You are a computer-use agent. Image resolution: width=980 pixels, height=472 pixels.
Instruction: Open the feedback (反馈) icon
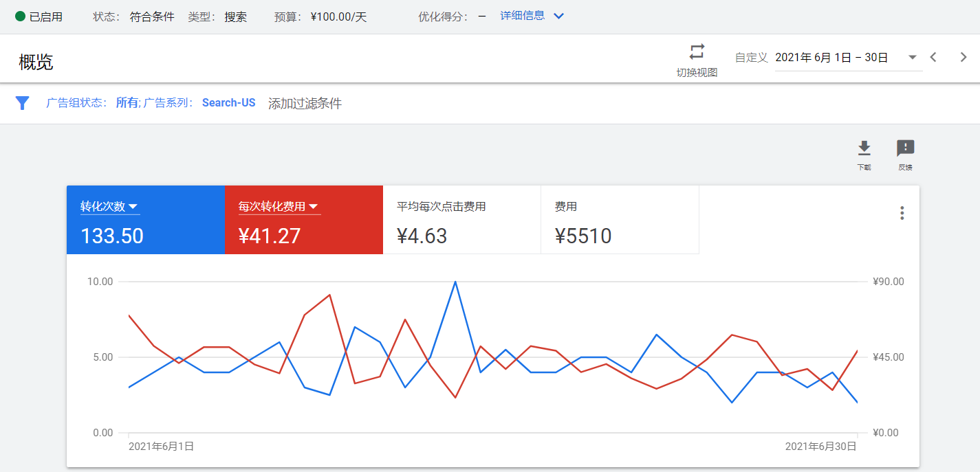(906, 148)
